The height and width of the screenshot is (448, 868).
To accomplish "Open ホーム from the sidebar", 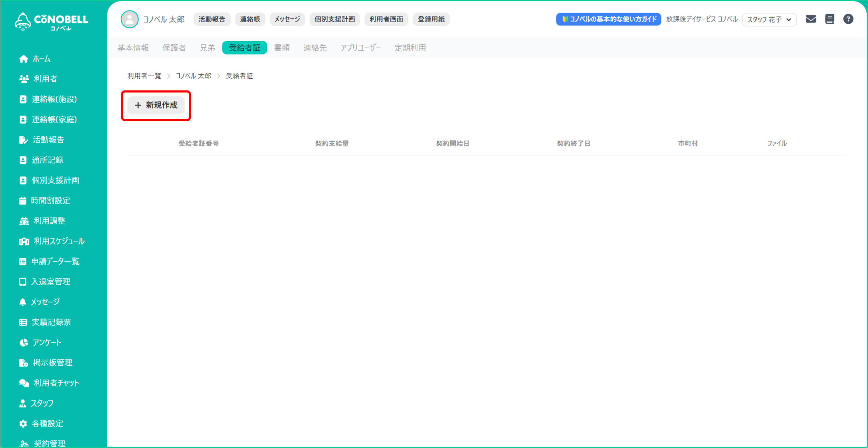I will (x=41, y=59).
